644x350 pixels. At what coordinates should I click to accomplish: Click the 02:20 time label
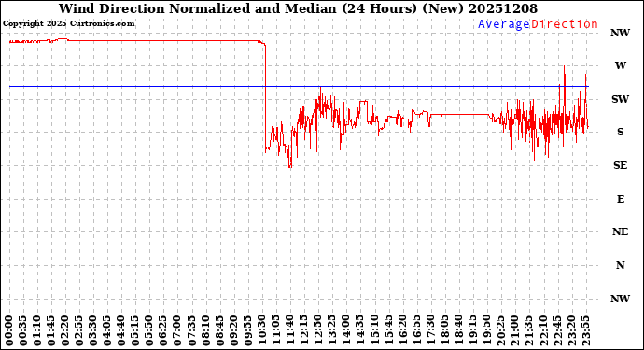coord(65,331)
